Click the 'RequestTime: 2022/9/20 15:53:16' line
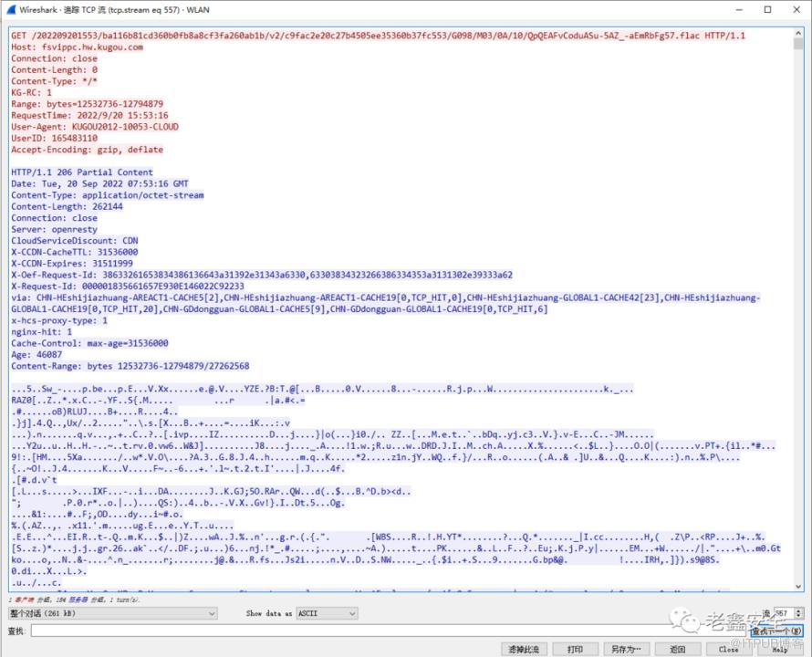Screen dimensions: 812x657 pos(89,116)
